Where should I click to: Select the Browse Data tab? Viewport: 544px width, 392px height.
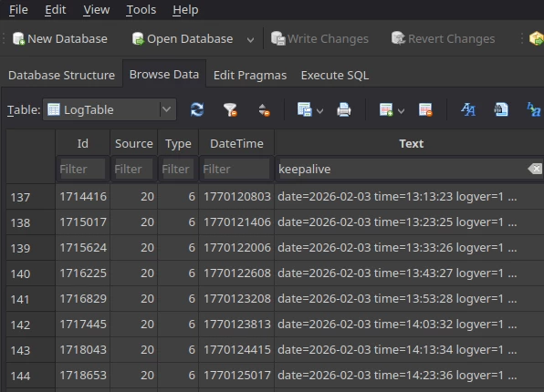click(164, 74)
